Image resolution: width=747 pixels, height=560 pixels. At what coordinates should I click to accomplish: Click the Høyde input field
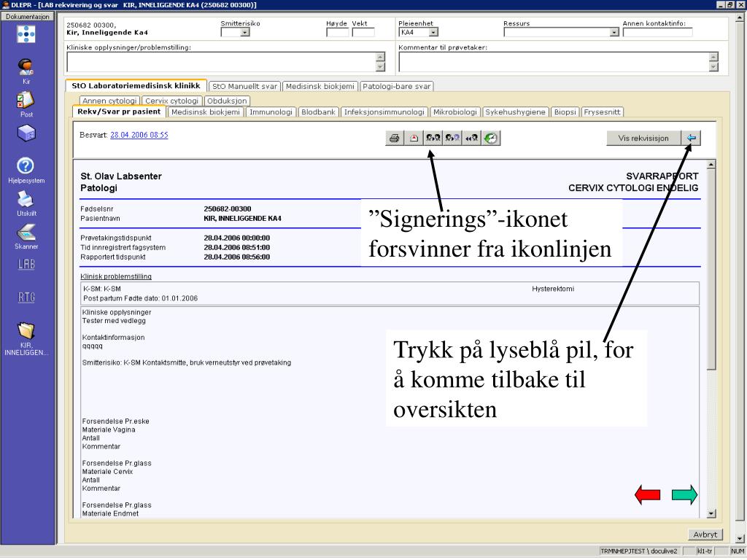pos(337,32)
